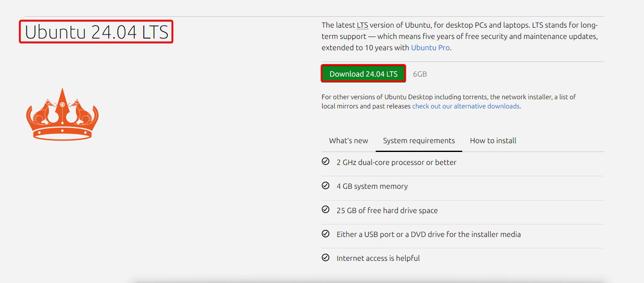Click the 'Internet access is helpful' row
This screenshot has height=283, width=644.
coord(378,258)
